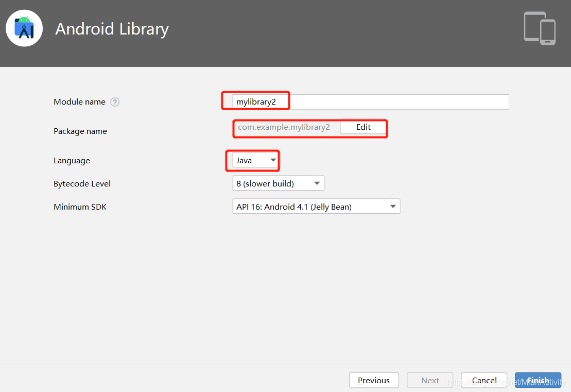
Task: Click the Language label
Action: [x=72, y=161]
